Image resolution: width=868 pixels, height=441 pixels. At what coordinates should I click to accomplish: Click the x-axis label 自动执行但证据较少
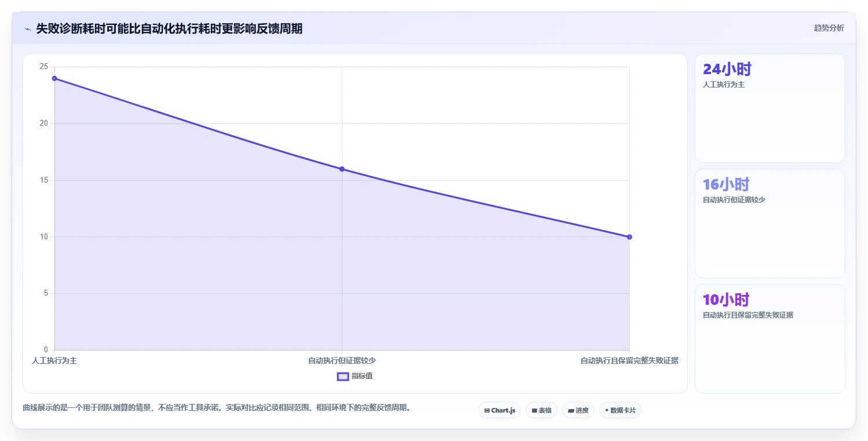pos(342,360)
